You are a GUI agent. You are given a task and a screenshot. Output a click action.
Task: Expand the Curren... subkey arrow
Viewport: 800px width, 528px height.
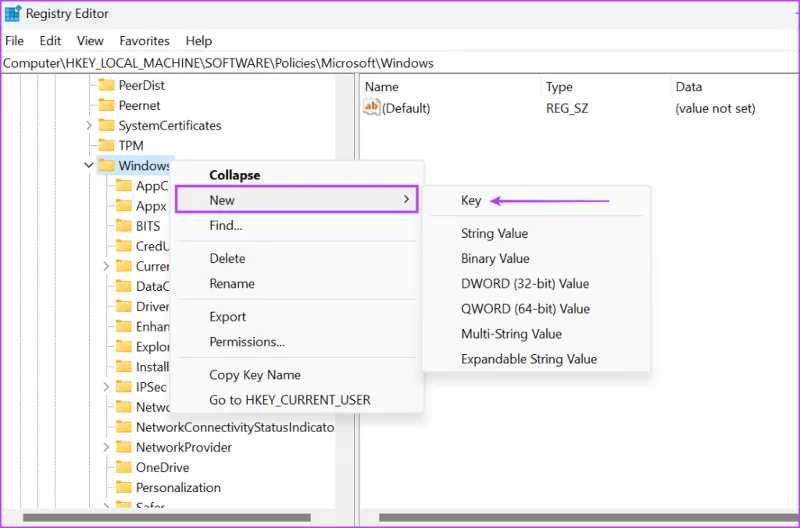[106, 266]
